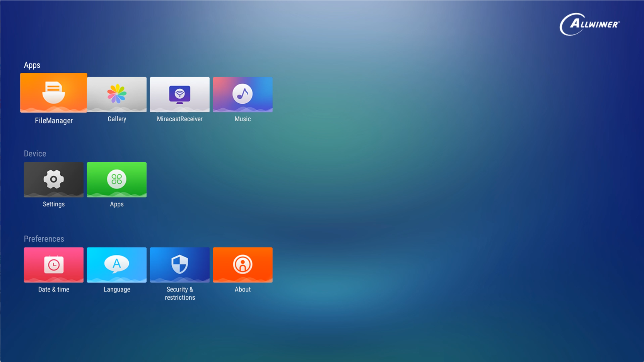Launch Gallery with the colorful flower icon

click(116, 94)
